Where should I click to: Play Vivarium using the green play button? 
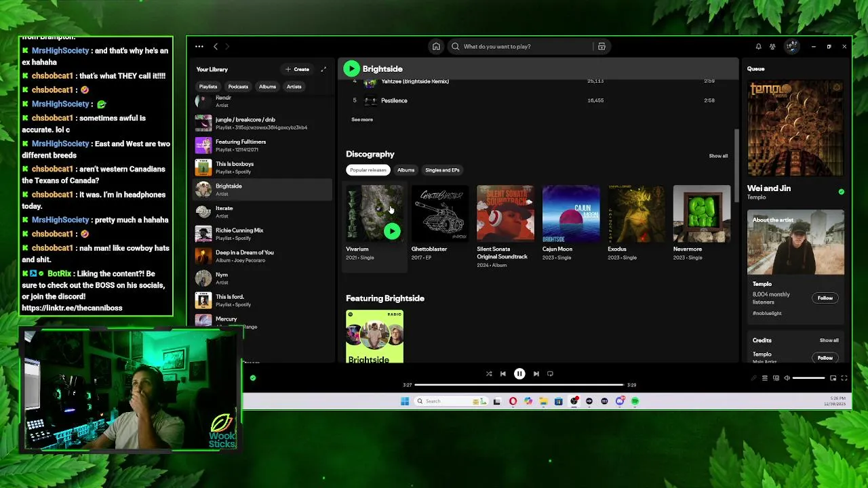pos(392,231)
